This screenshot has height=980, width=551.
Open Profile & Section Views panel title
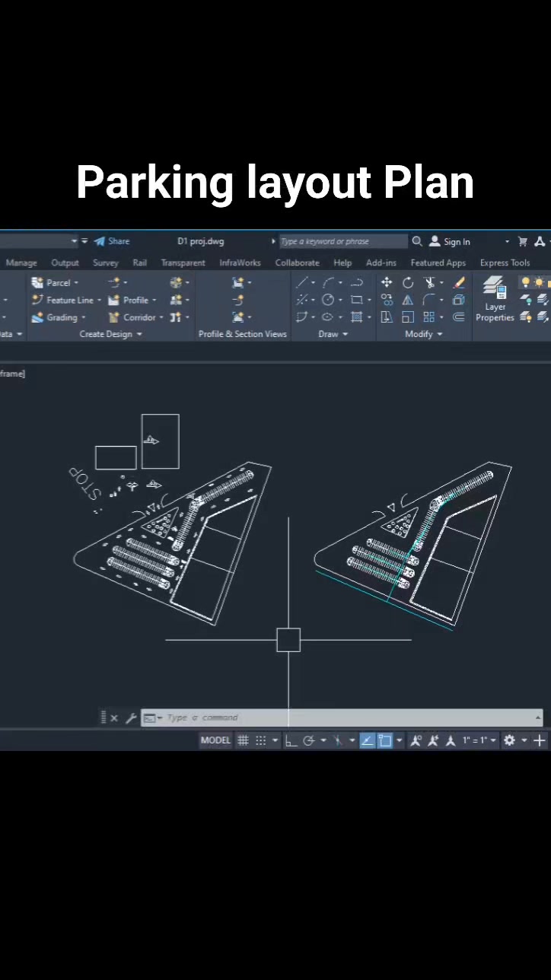(243, 334)
